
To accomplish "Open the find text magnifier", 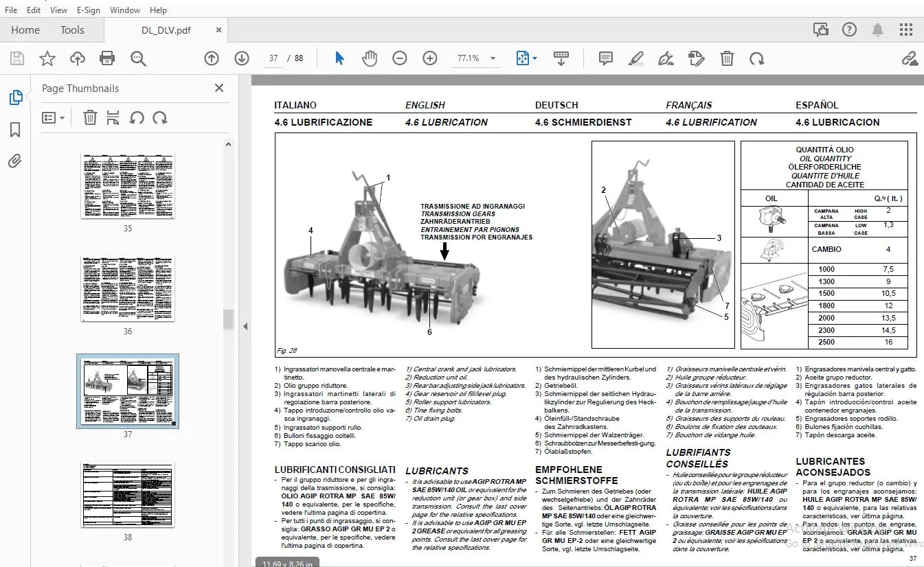I will click(x=138, y=58).
